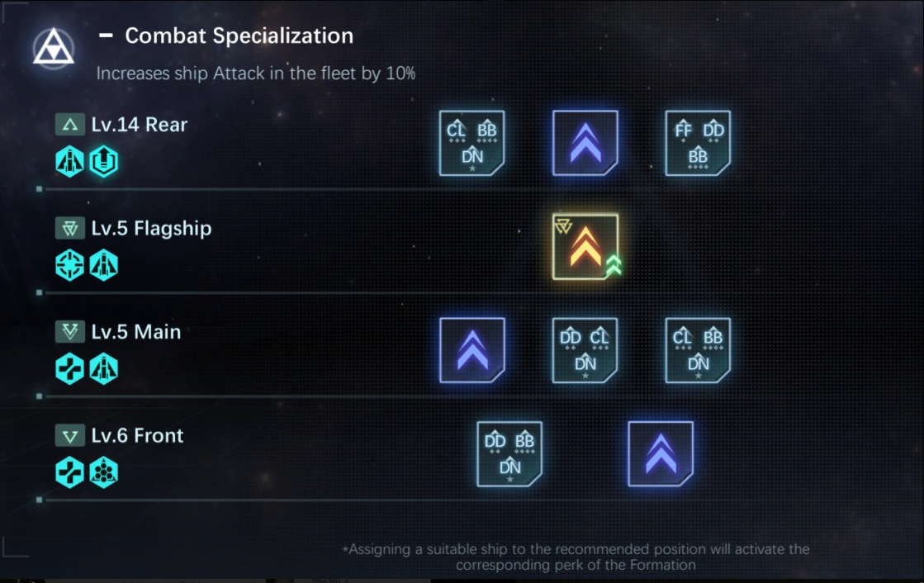924x583 pixels.
Task: Select the DD BB DN slot in Front row
Action: (509, 453)
